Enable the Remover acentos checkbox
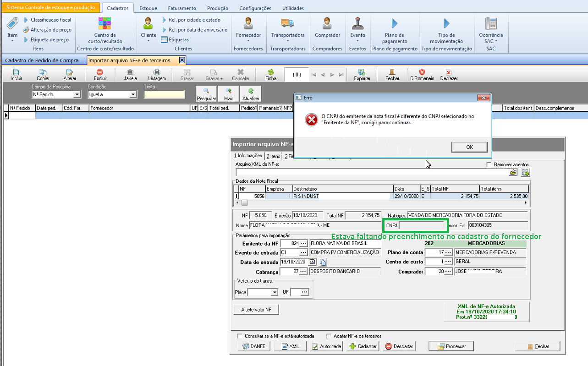This screenshot has width=588, height=366. tap(489, 164)
